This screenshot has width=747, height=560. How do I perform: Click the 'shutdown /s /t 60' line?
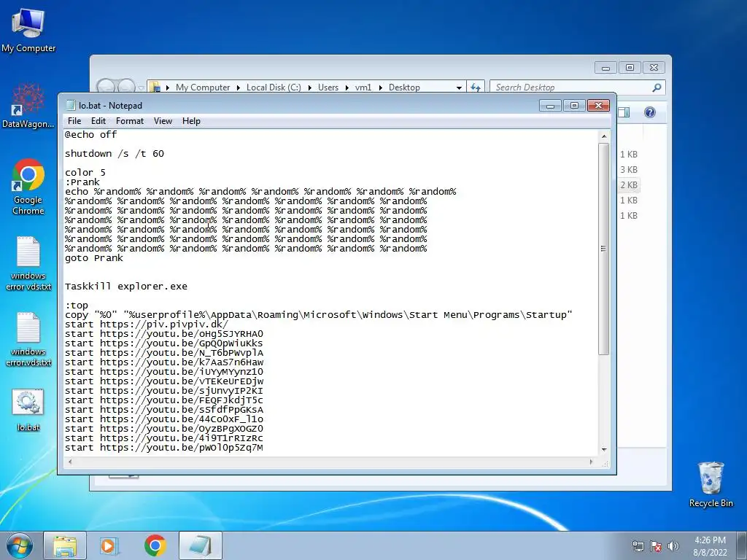click(115, 153)
